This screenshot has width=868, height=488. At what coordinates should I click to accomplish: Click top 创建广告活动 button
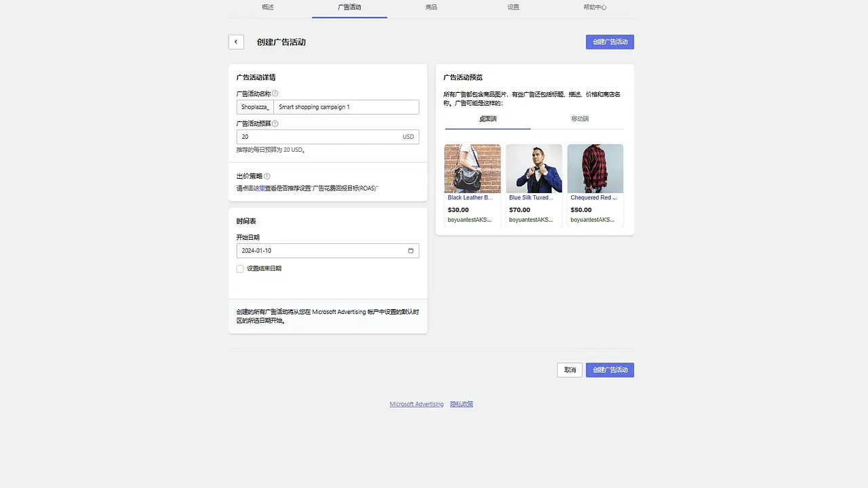(x=610, y=42)
